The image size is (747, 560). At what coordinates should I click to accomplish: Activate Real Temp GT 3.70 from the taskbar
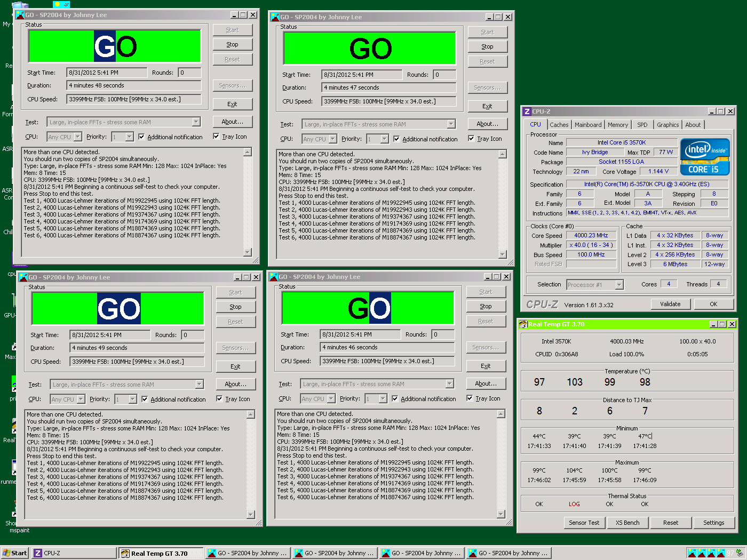coord(161,553)
